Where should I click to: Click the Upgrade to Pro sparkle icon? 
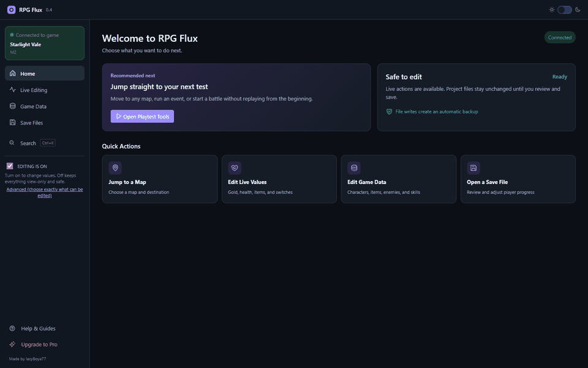coord(12,344)
